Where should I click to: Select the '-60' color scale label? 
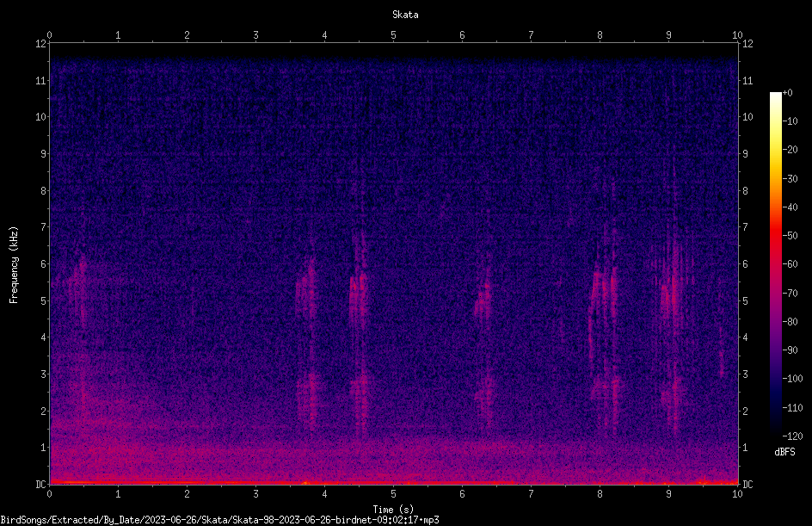click(790, 264)
